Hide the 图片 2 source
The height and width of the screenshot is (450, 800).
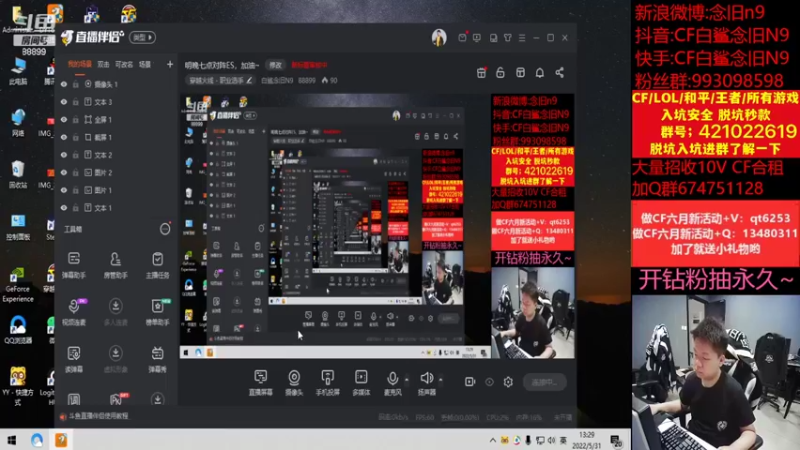click(64, 172)
